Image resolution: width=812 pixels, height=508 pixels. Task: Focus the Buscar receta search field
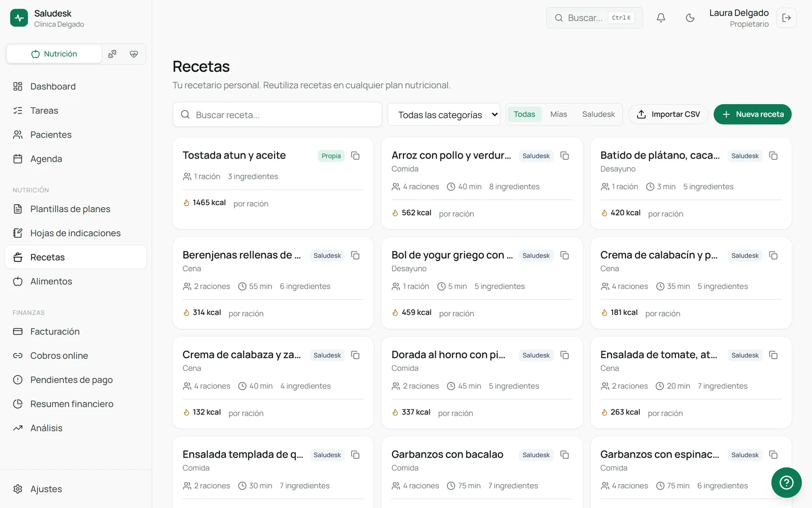point(277,115)
